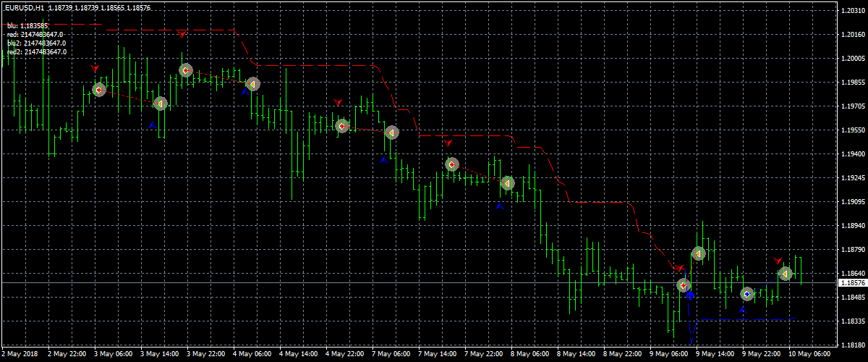Viewport: 868px width, 362px height.
Task: Click the '9 May 06:00' time label
Action: point(668,355)
